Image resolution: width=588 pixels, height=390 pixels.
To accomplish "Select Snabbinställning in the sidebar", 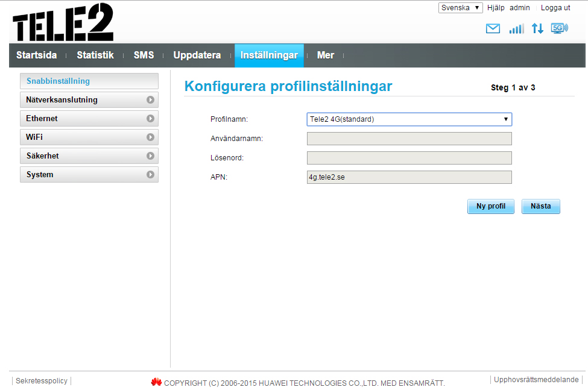I will pyautogui.click(x=89, y=81).
